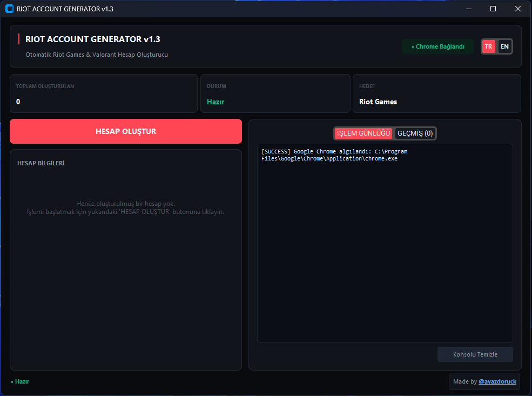The height and width of the screenshot is (396, 532).
Task: Click the app icon in title bar
Action: pyautogui.click(x=10, y=9)
